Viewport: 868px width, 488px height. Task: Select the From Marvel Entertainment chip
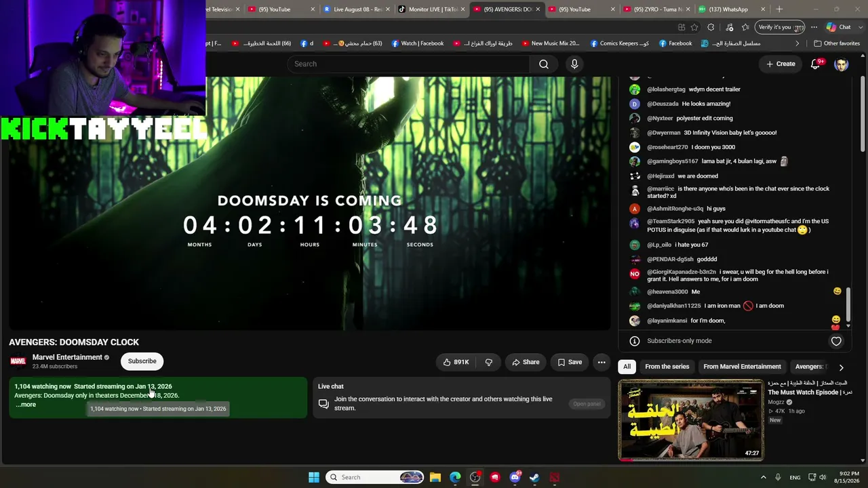point(742,367)
